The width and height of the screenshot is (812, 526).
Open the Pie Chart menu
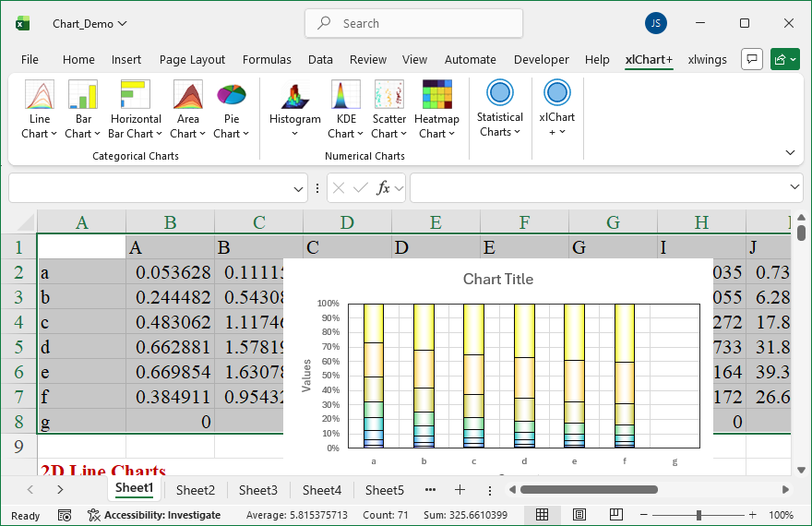point(232,109)
